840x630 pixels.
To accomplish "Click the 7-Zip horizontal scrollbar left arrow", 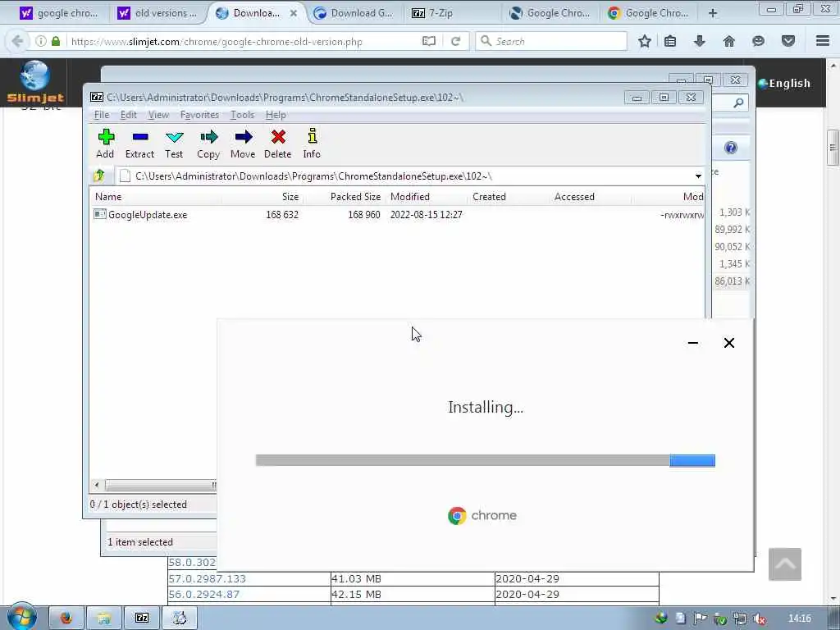I will click(x=97, y=486).
